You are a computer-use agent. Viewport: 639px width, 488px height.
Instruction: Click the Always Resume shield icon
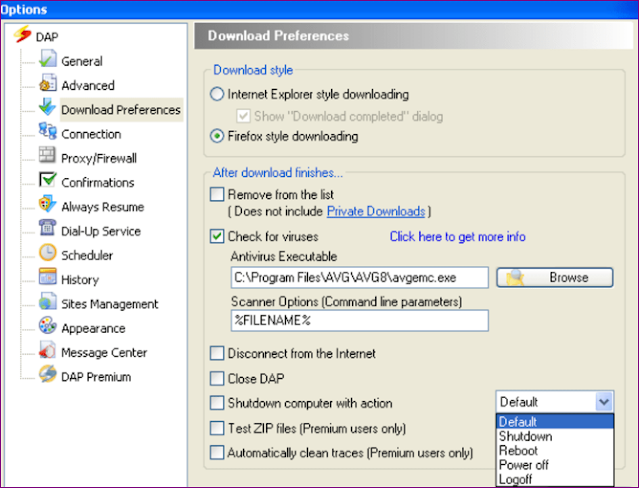(x=48, y=204)
